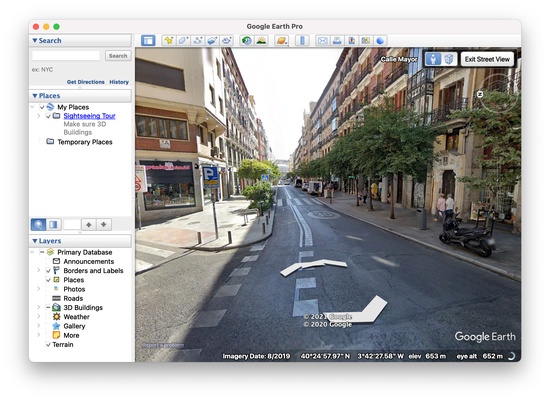This screenshot has height=400, width=550.
Task: Click the 3D Buildings layer icon
Action: tap(56, 307)
